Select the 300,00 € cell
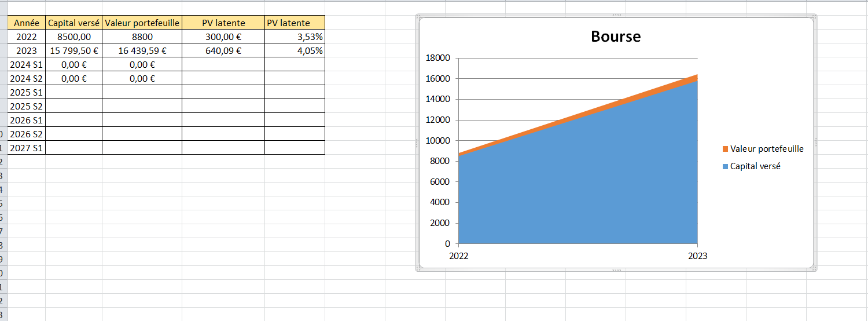Viewport: 868px width, 321px height. pyautogui.click(x=223, y=37)
